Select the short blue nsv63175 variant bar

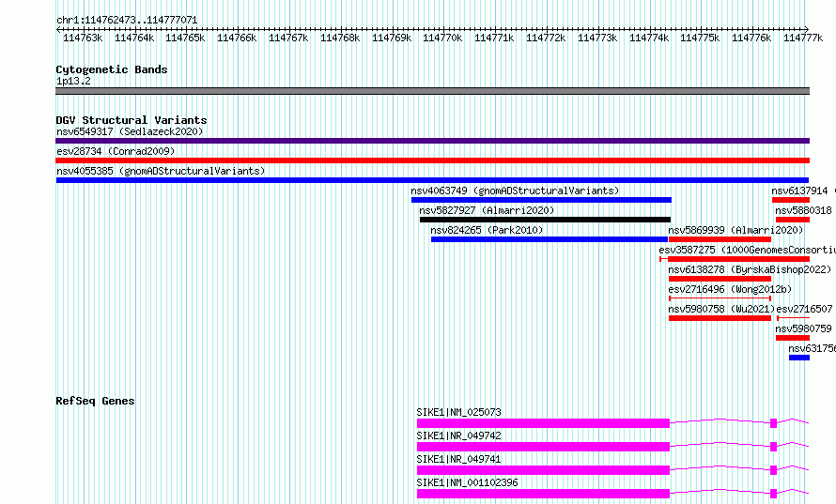tap(799, 358)
